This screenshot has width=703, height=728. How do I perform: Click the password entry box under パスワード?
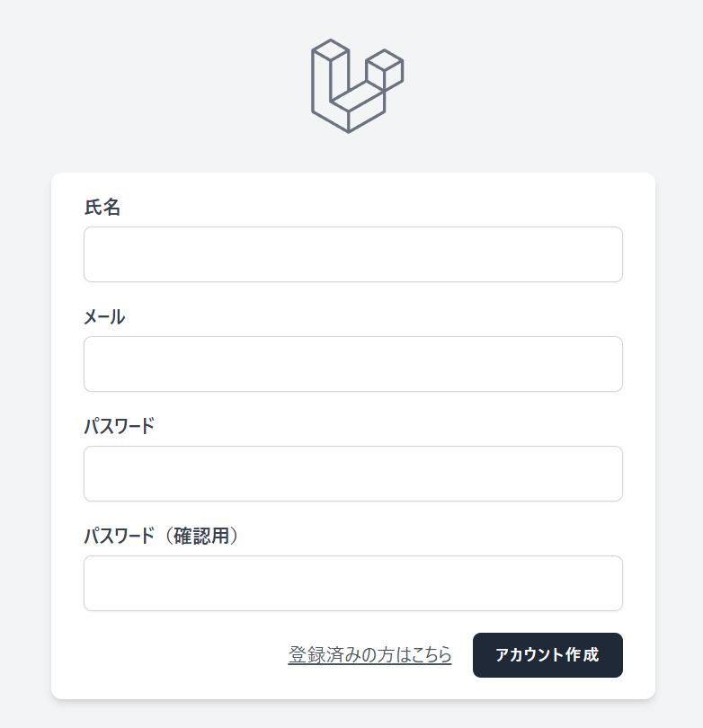352,474
